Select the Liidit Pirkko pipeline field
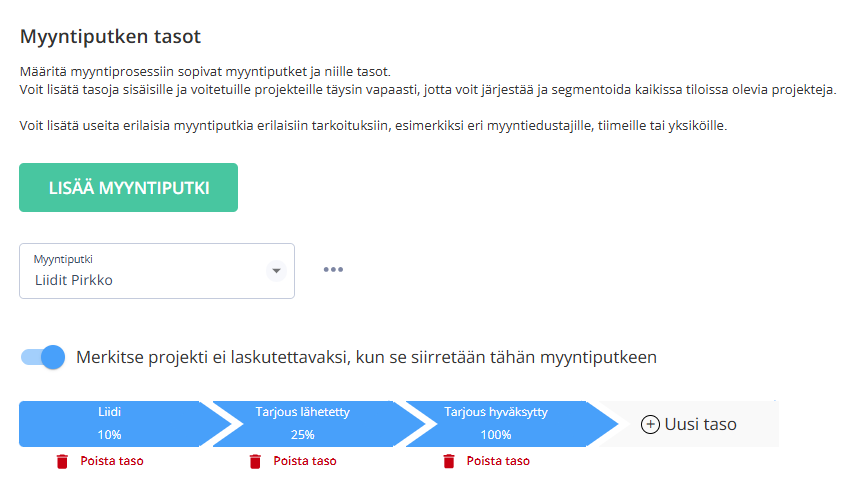This screenshot has width=860, height=493. coord(157,271)
